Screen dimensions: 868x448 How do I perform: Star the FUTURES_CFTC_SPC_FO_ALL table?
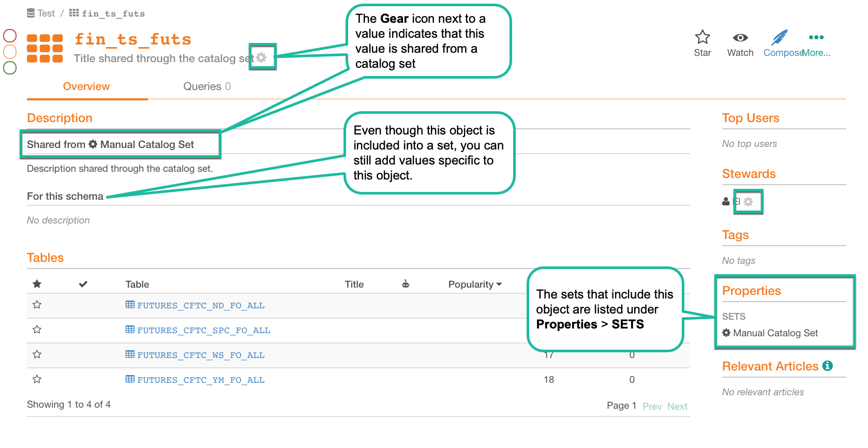[x=37, y=330]
